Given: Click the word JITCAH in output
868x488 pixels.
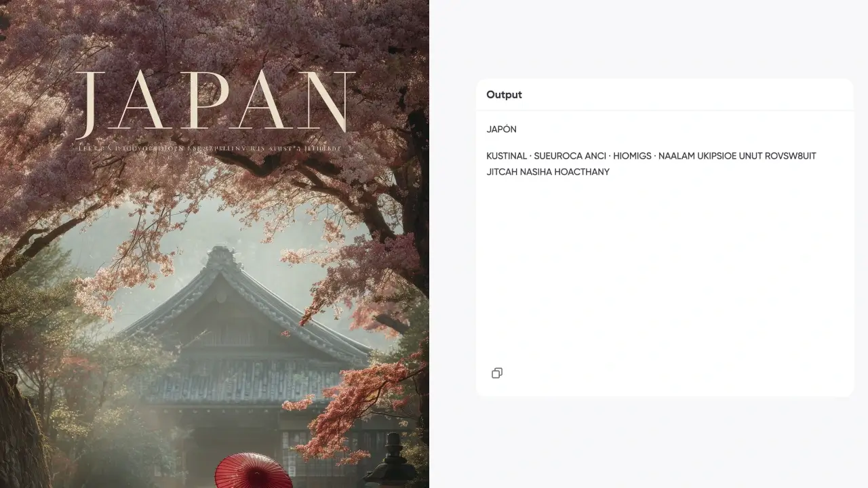Looking at the screenshot, I should tap(501, 172).
